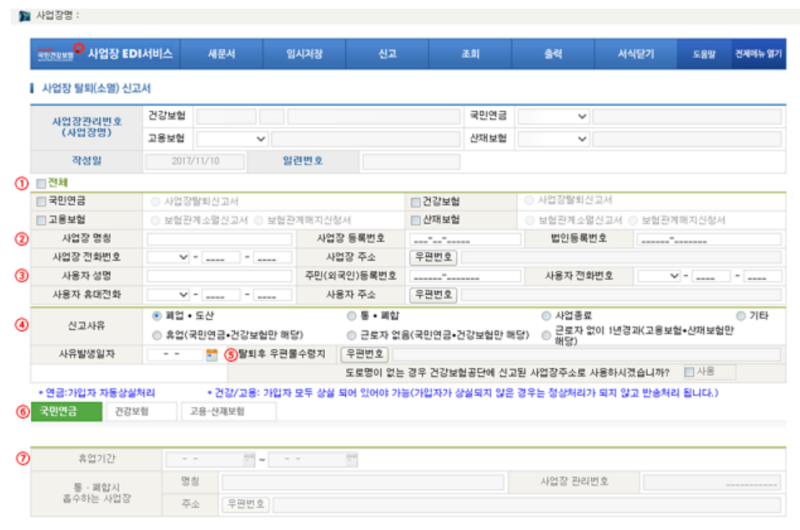Image resolution: width=800 pixels, height=530 pixels.
Task: Select 휴업(국민연금·건강보험만 해당) radio
Action: [157, 335]
